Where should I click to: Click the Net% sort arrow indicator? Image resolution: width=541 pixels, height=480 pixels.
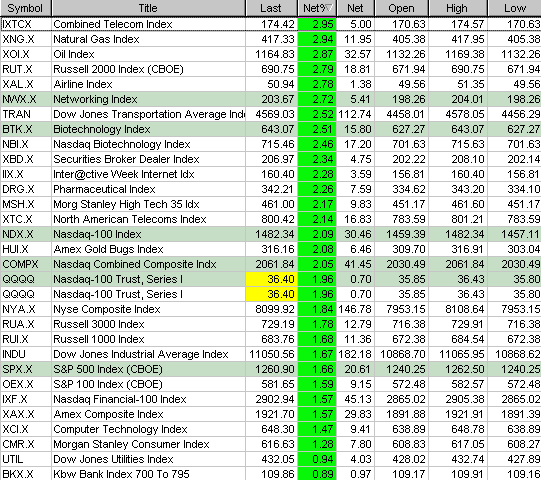(x=329, y=8)
